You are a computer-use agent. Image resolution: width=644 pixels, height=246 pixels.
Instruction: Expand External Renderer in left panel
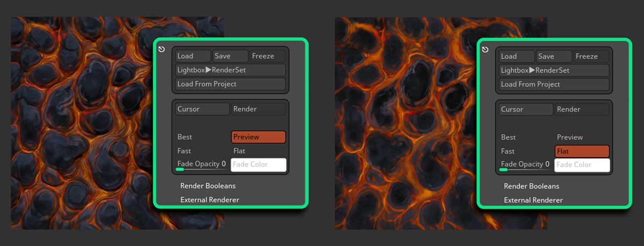click(x=210, y=199)
